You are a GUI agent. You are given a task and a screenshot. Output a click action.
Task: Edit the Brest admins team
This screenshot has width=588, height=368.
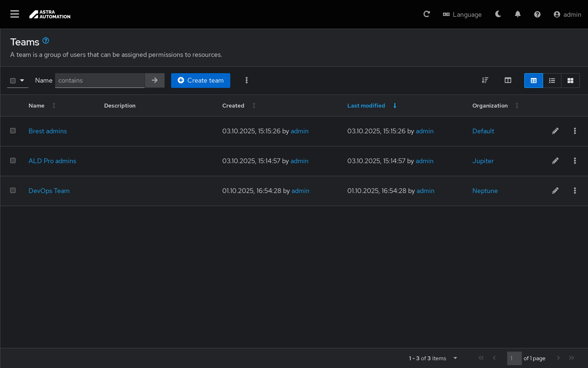(555, 131)
